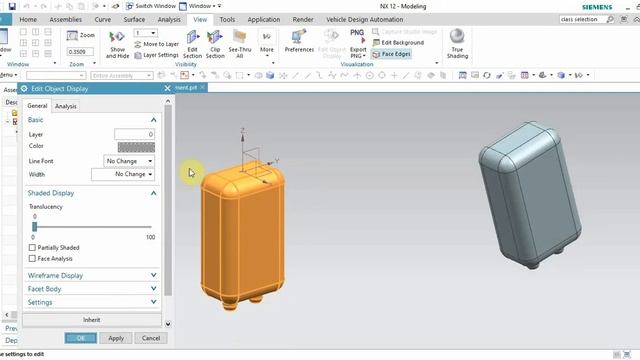Click dialog scrollbar down arrow
This screenshot has width=640, height=360.
pyautogui.click(x=168, y=324)
